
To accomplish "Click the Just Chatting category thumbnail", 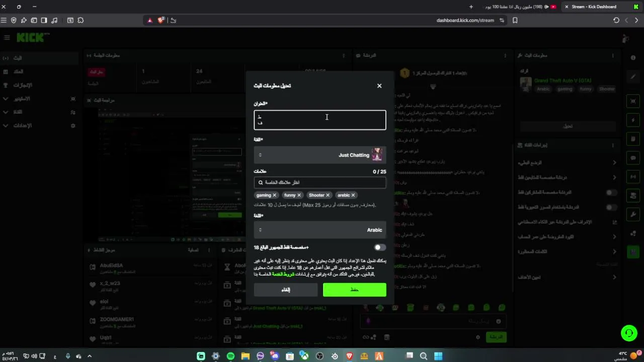I will point(377,155).
